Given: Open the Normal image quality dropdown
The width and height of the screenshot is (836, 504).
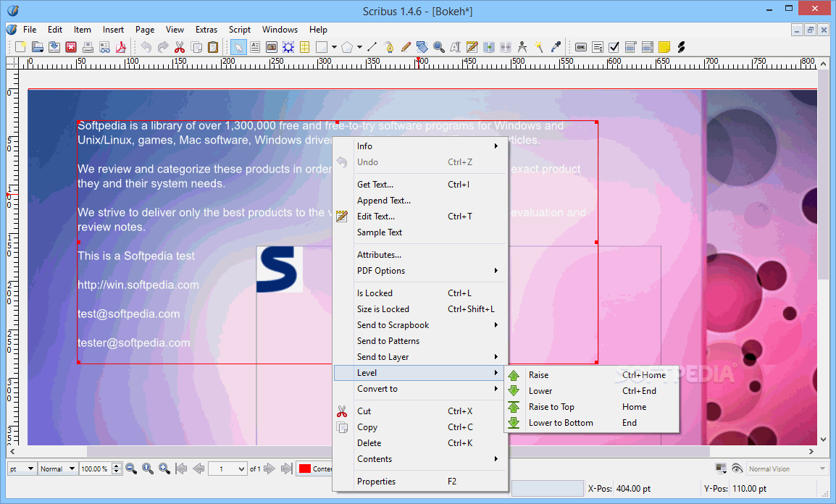Looking at the screenshot, I should click(x=57, y=469).
